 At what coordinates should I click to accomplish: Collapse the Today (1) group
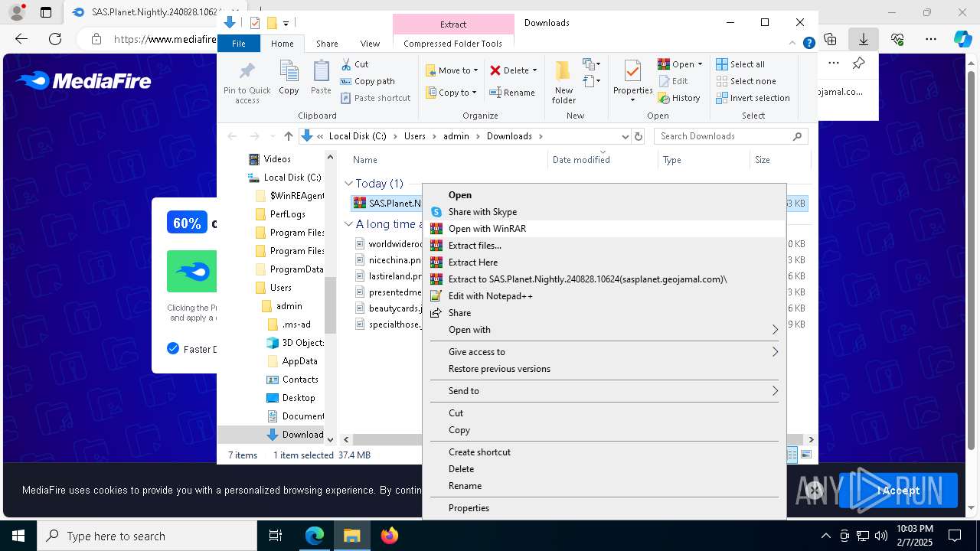point(348,184)
